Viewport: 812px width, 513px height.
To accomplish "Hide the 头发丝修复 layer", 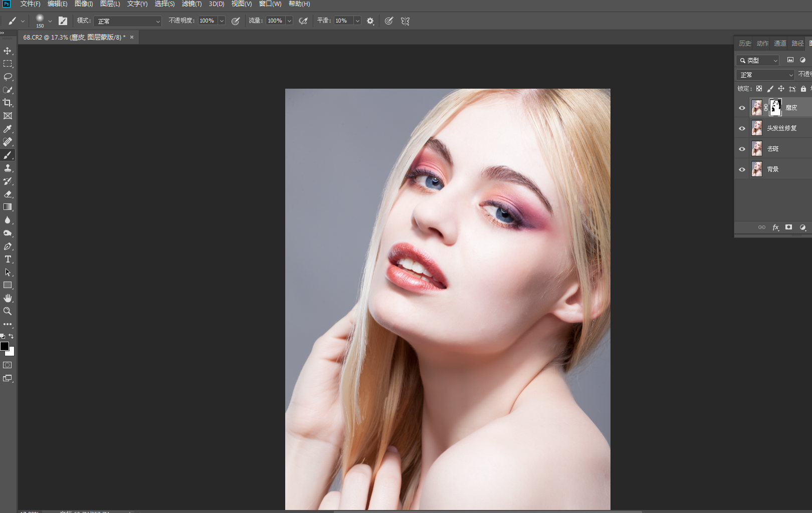I will point(742,128).
